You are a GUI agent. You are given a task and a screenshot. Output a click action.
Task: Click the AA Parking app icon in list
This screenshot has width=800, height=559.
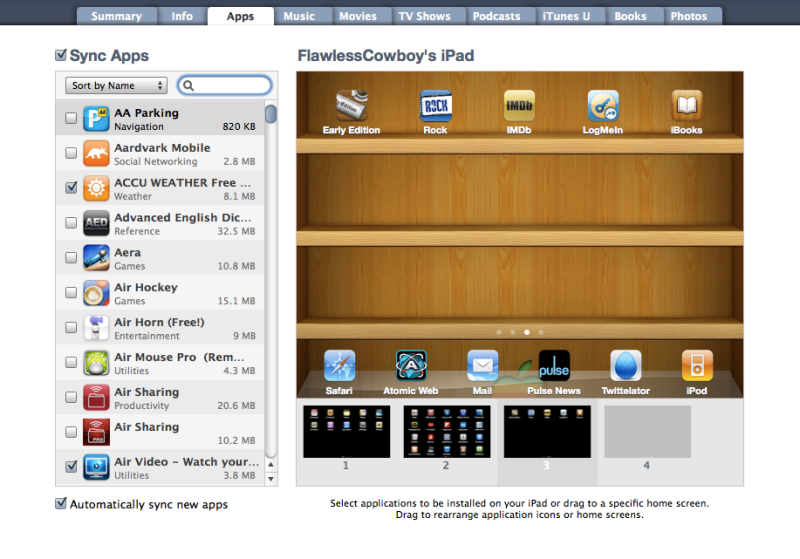click(x=96, y=118)
